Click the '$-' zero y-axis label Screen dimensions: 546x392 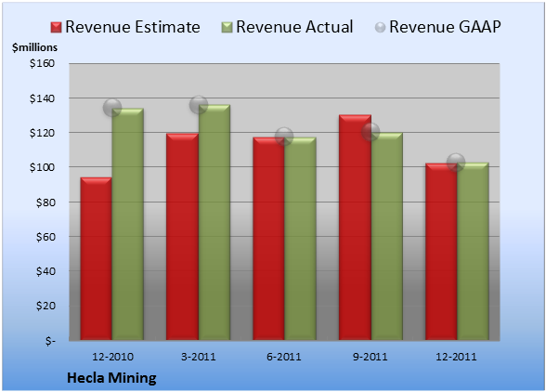tap(50, 340)
